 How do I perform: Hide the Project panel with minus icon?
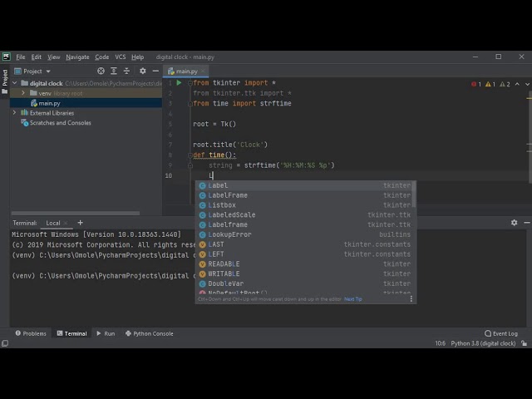(x=155, y=71)
